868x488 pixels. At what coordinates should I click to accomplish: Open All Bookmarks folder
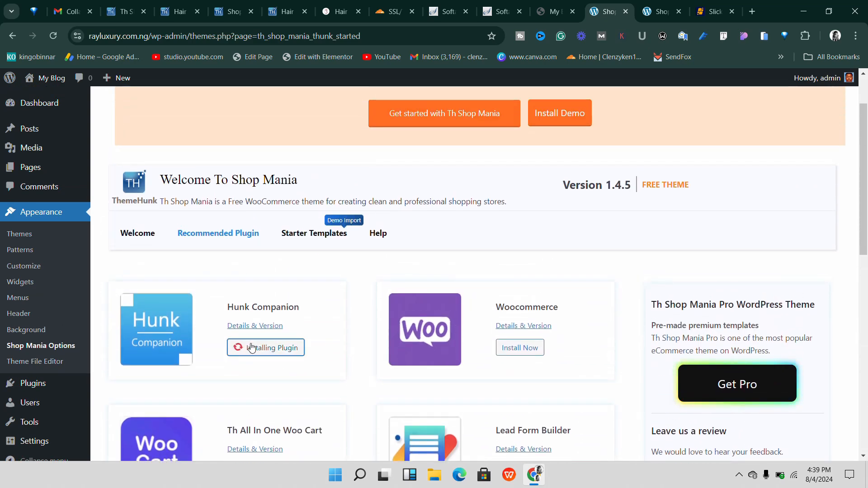coord(832,57)
